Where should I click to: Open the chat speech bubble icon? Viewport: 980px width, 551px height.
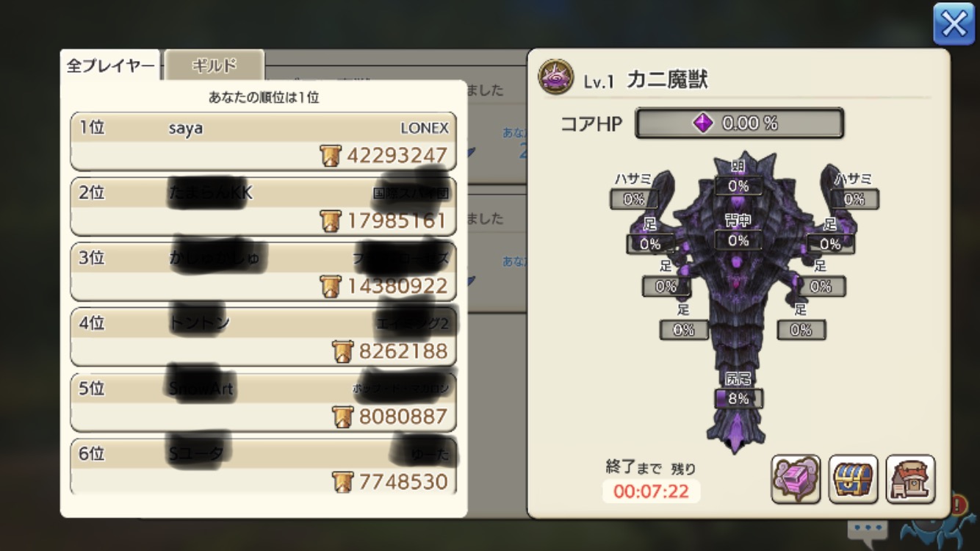tap(867, 529)
